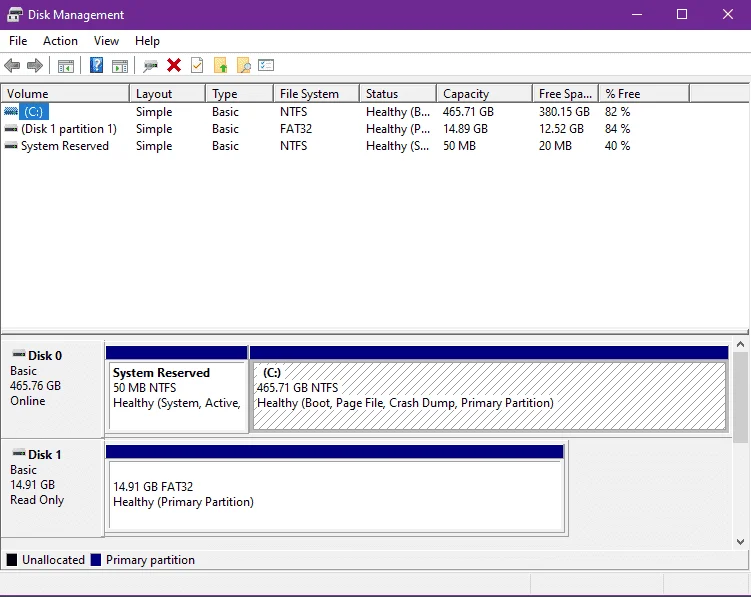Click the scroll down arrow in disk pane
Viewport: 751px width, 597px height.
pos(740,542)
